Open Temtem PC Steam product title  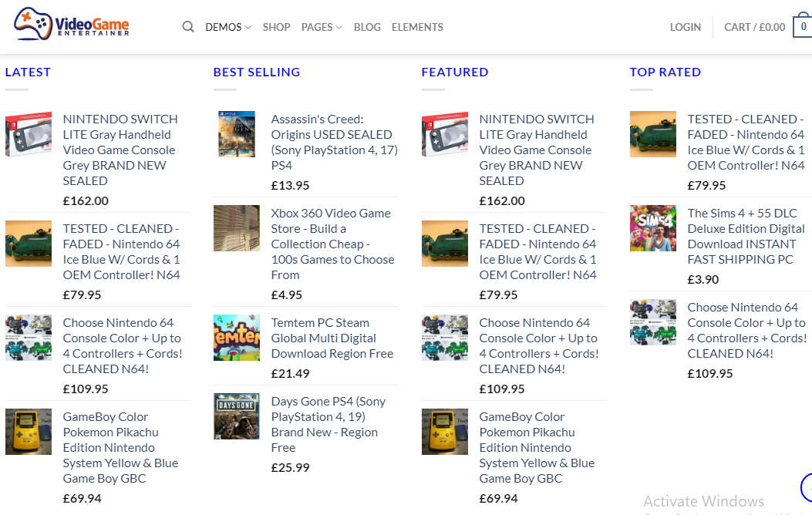pyautogui.click(x=332, y=338)
